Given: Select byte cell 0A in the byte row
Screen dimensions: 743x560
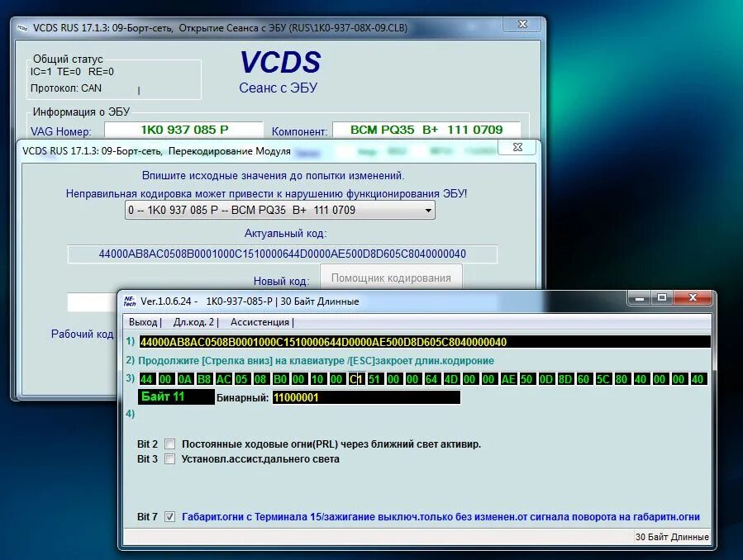Looking at the screenshot, I should (185, 379).
